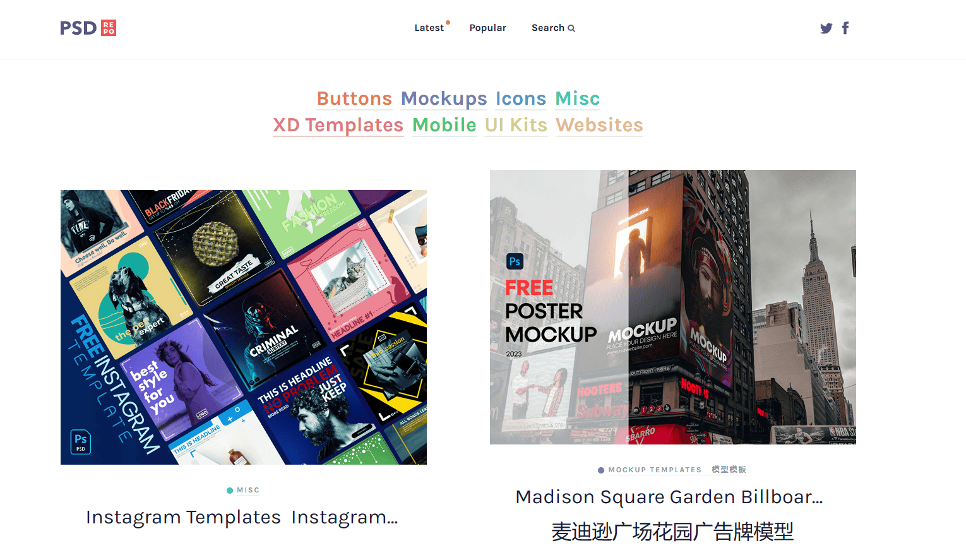Click the PSD Repo logo
This screenshot has height=560, width=966.
(x=88, y=28)
